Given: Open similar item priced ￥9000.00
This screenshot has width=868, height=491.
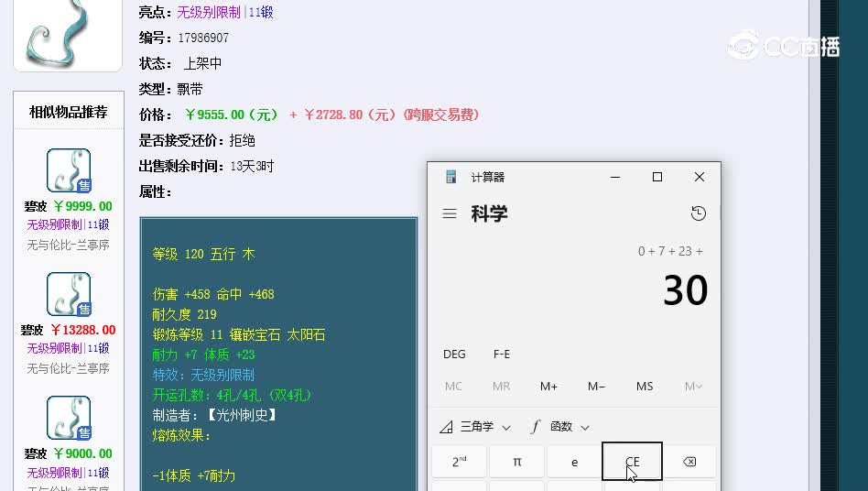Looking at the screenshot, I should (69, 418).
